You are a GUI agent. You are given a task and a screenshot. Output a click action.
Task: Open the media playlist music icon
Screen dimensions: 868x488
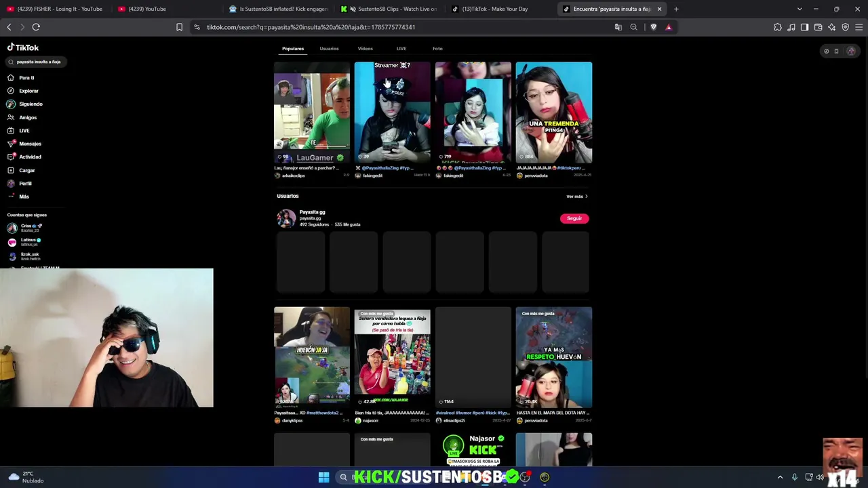tap(791, 27)
